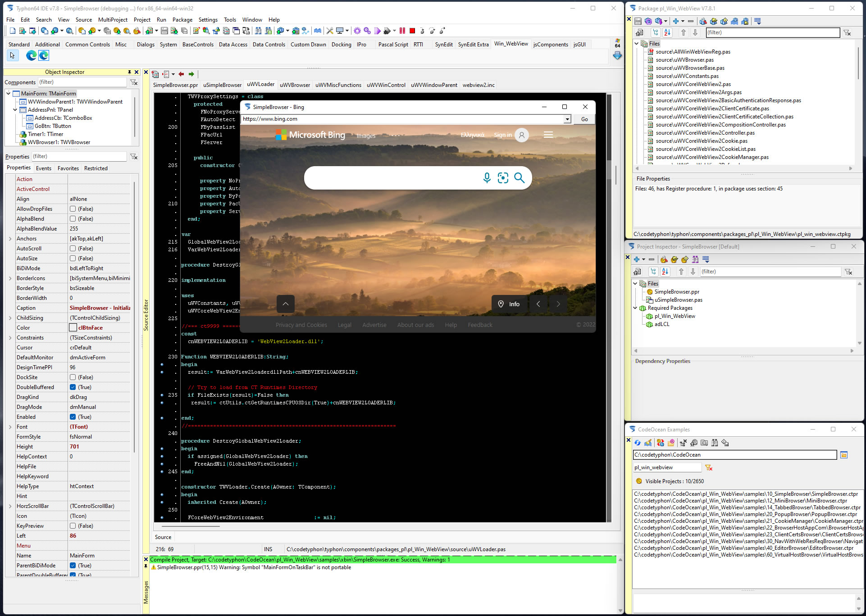This screenshot has width=866, height=616.
Task: Open the MultiProject menu
Action: pos(113,20)
